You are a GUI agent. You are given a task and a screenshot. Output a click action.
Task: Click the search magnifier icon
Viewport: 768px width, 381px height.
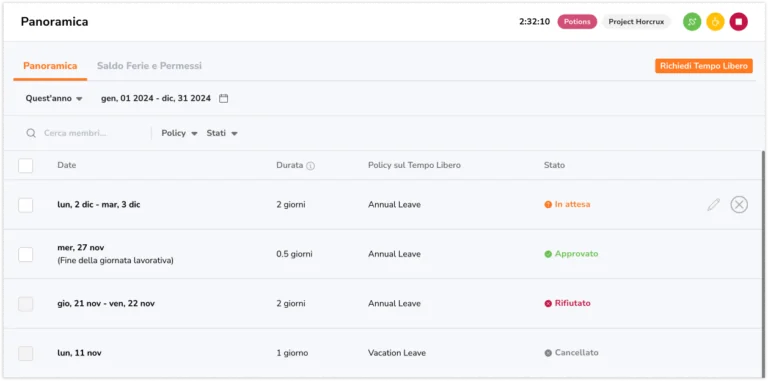pyautogui.click(x=31, y=133)
